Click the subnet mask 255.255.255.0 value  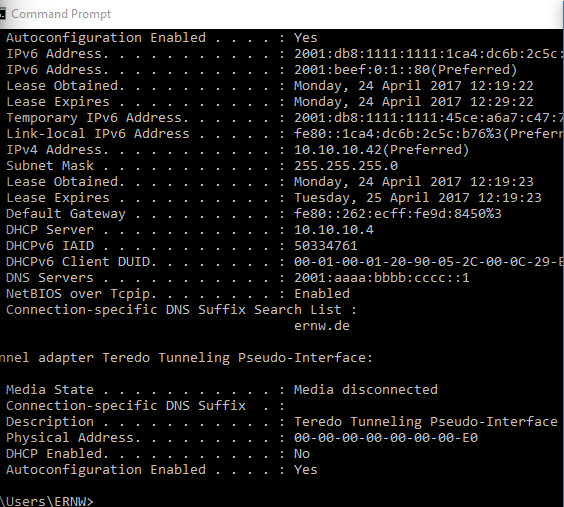click(x=346, y=165)
